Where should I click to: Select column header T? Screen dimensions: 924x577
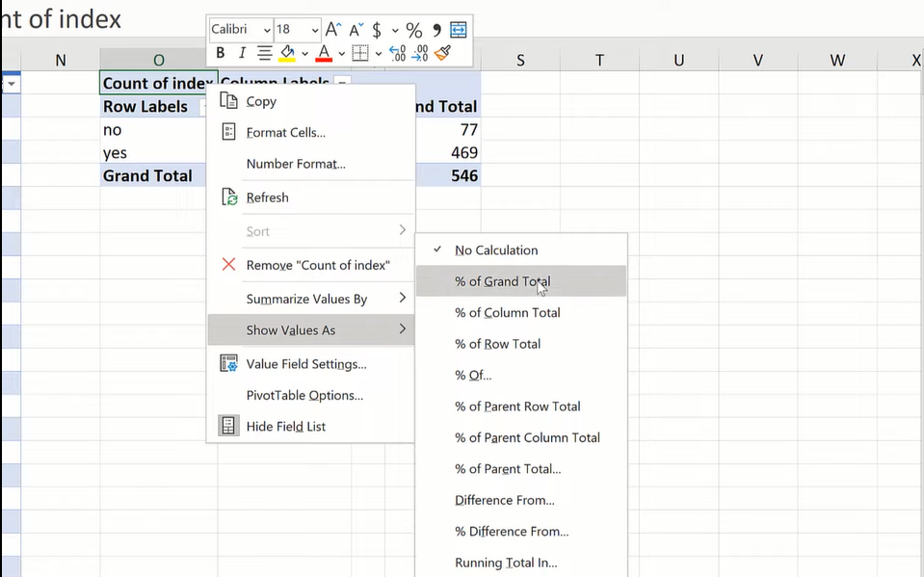[x=599, y=60]
